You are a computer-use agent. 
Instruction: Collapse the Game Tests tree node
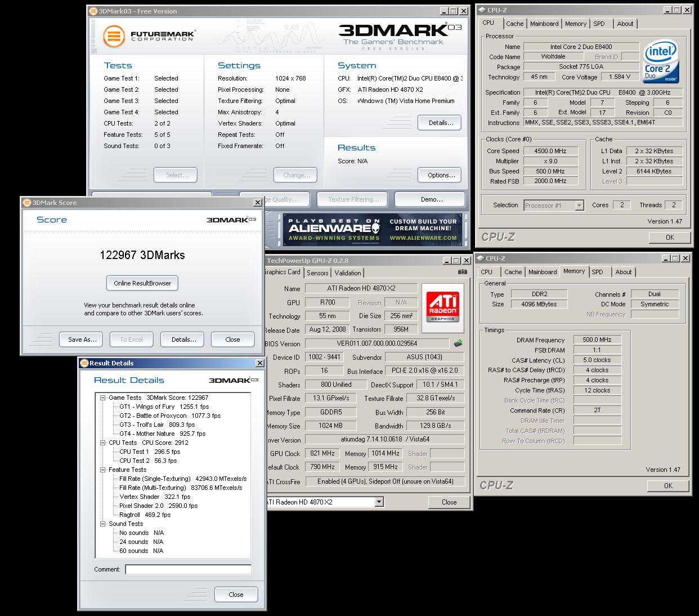point(103,398)
